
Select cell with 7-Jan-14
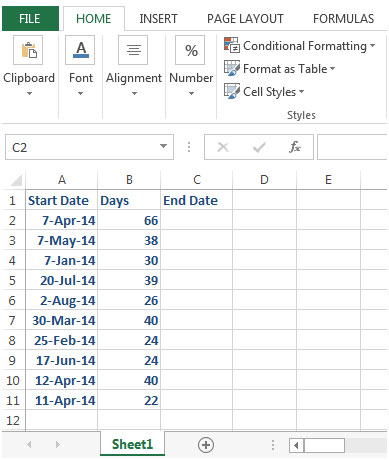point(62,260)
